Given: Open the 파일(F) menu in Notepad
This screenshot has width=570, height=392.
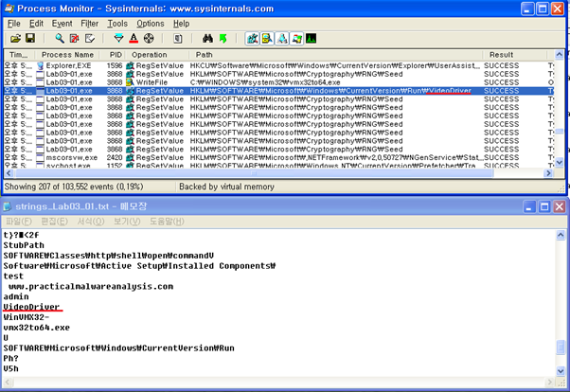Looking at the screenshot, I should pyautogui.click(x=19, y=222).
